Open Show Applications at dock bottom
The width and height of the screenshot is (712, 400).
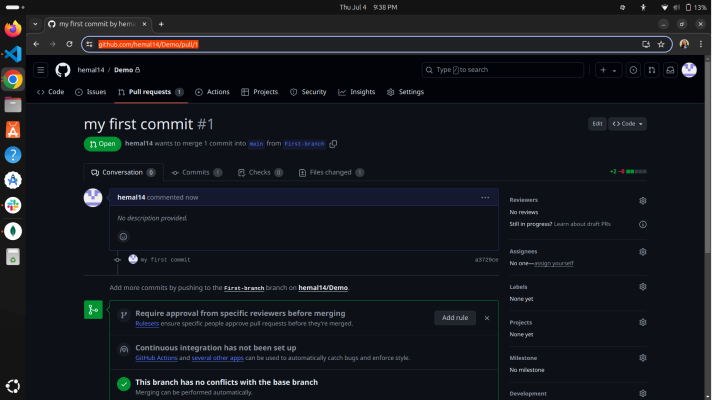[x=13, y=386]
